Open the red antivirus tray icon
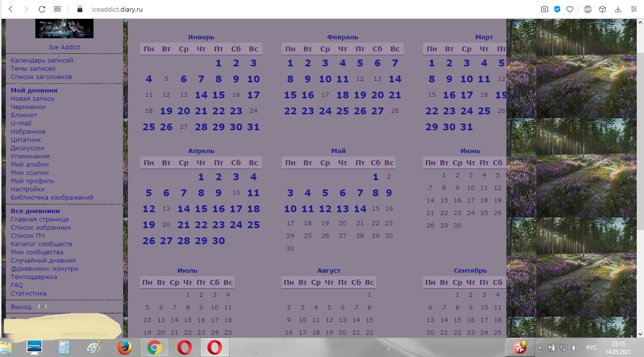644x357 pixels. pyautogui.click(x=520, y=347)
